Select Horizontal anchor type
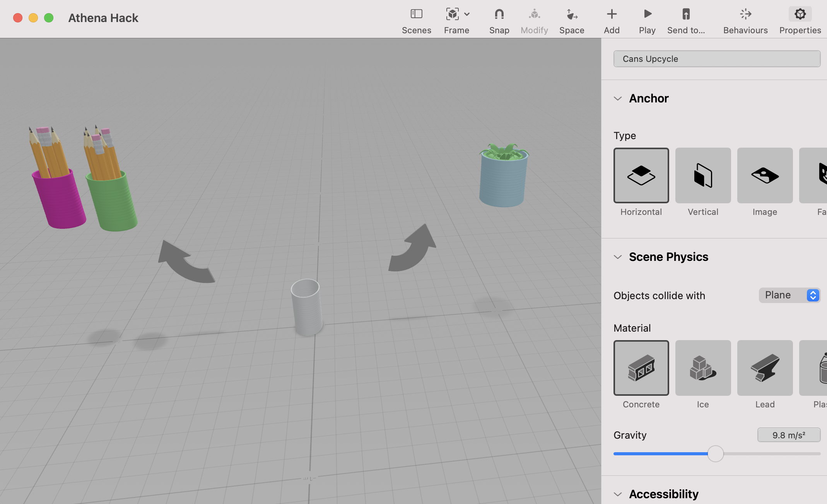This screenshot has width=827, height=504. 641,175
